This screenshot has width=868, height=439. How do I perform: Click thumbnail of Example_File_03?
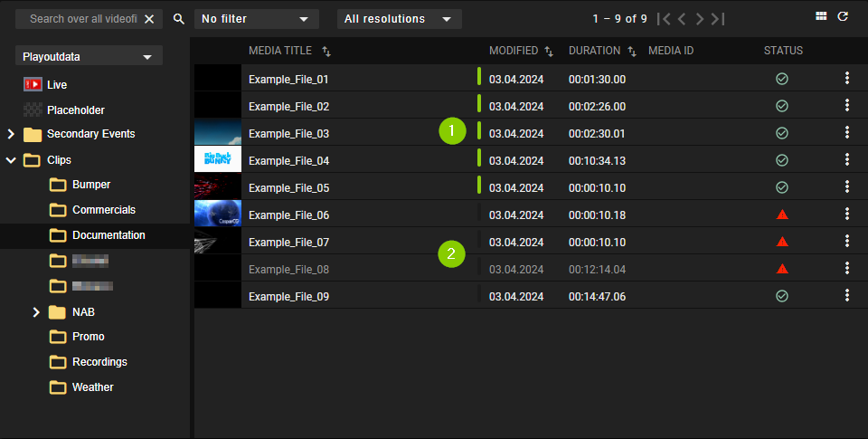218,132
